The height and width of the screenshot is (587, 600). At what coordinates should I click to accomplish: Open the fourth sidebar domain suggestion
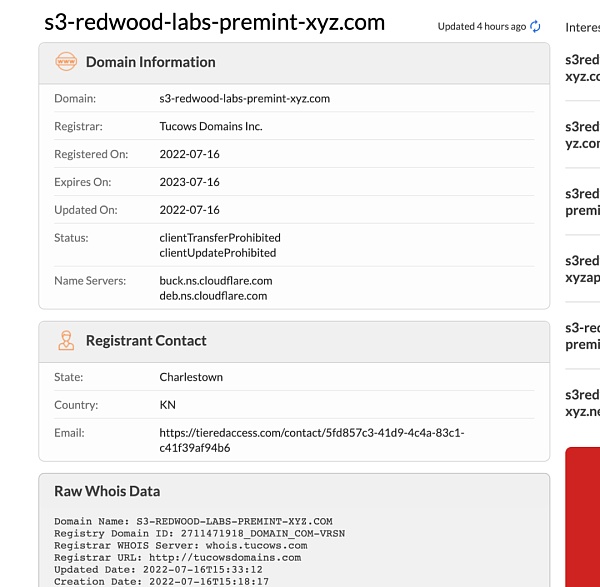tap(583, 269)
